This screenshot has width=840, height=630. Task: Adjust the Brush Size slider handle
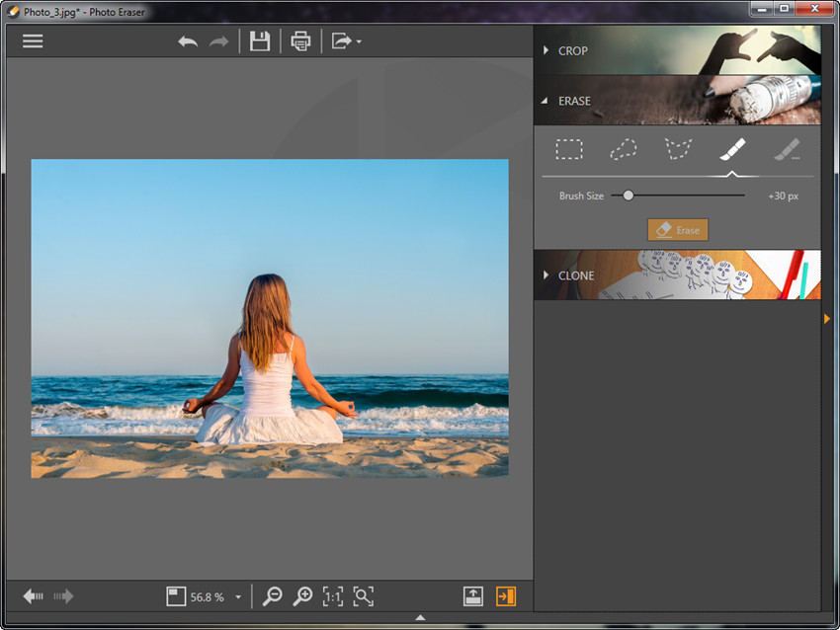[x=629, y=196]
